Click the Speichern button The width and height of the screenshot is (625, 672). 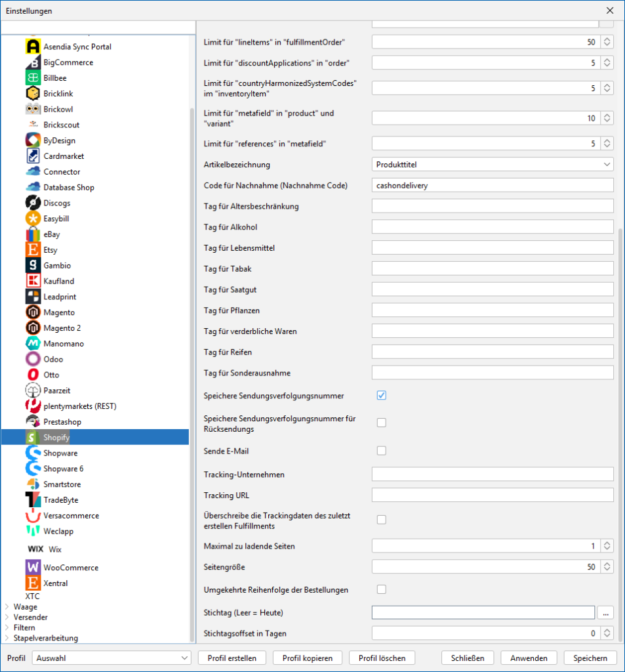tap(590, 658)
